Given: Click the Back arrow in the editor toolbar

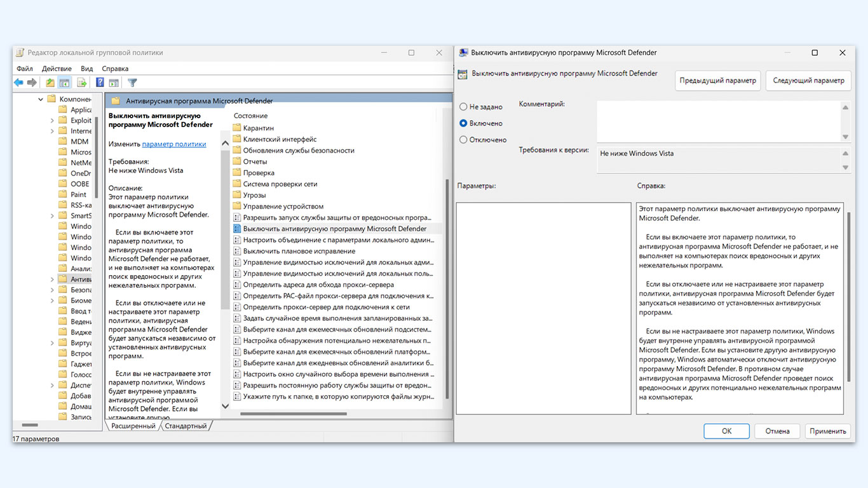Looking at the screenshot, I should 18,83.
